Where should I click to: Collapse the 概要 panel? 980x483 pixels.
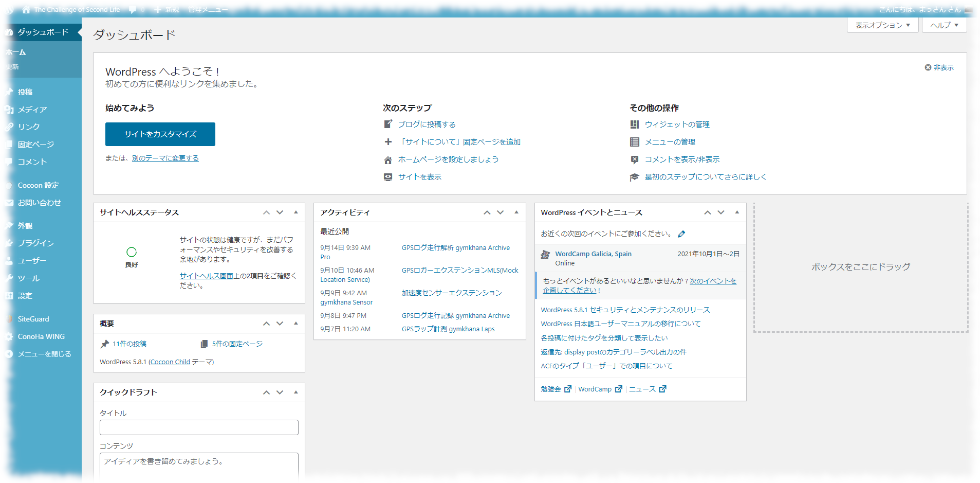[296, 323]
